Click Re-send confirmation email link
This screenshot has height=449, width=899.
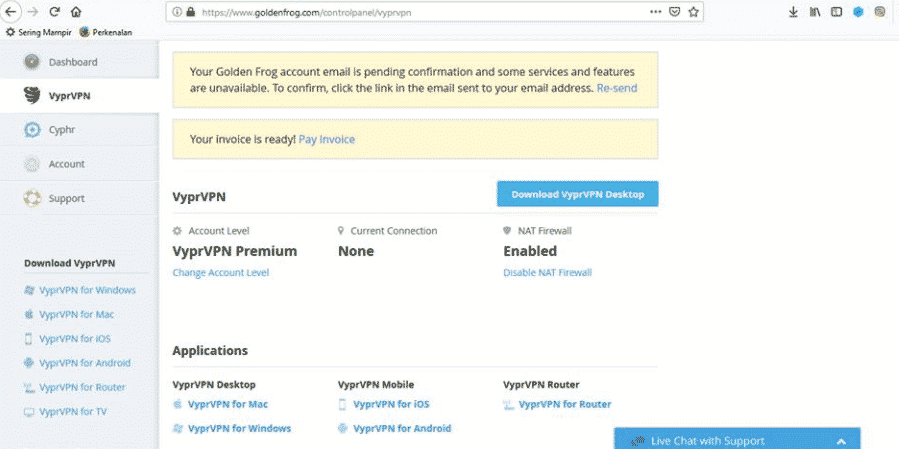pyautogui.click(x=617, y=88)
